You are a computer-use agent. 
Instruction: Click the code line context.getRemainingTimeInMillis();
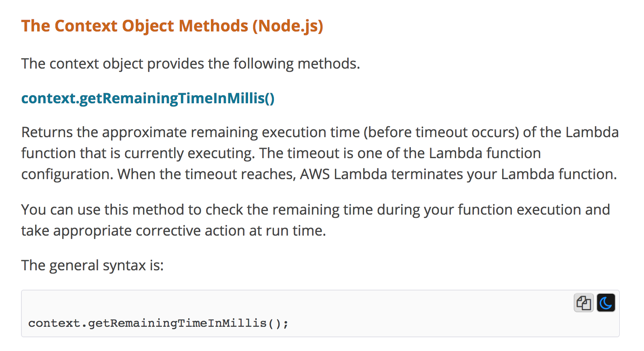click(x=158, y=323)
